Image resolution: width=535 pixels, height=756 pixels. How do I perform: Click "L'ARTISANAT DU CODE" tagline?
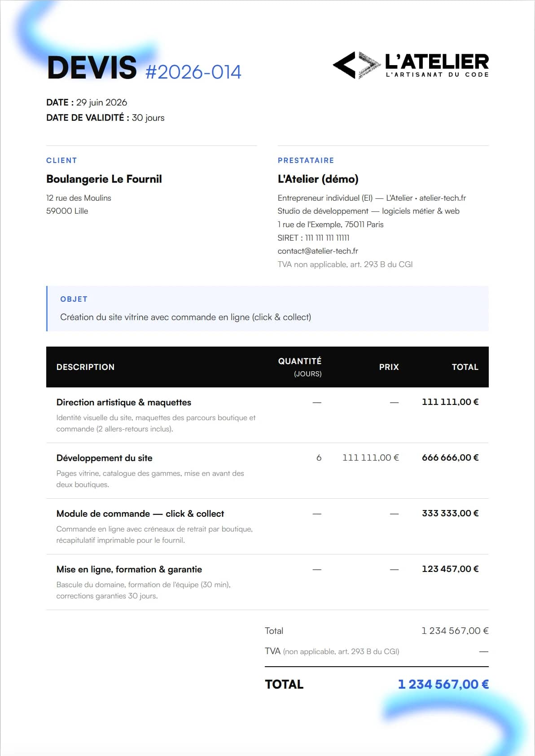click(x=437, y=75)
